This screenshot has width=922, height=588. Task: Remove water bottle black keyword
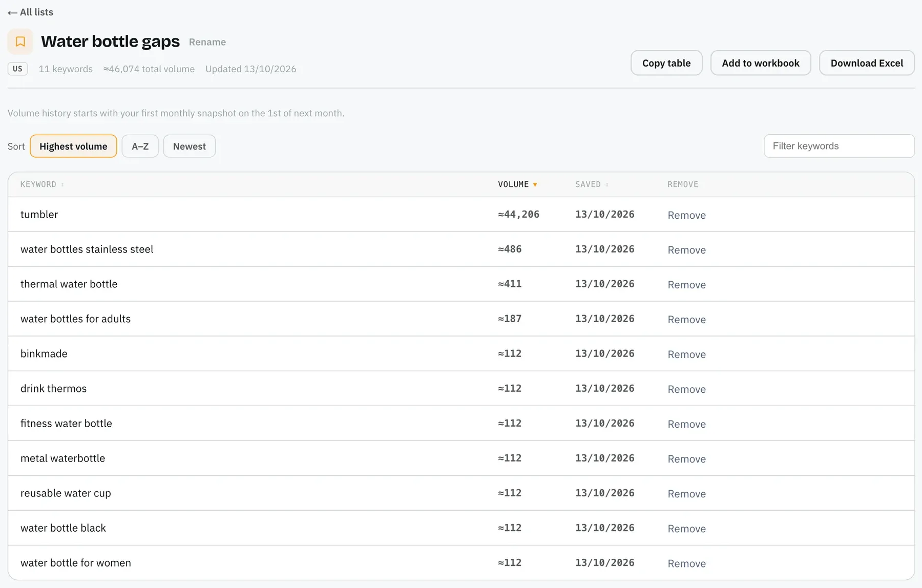tap(686, 529)
